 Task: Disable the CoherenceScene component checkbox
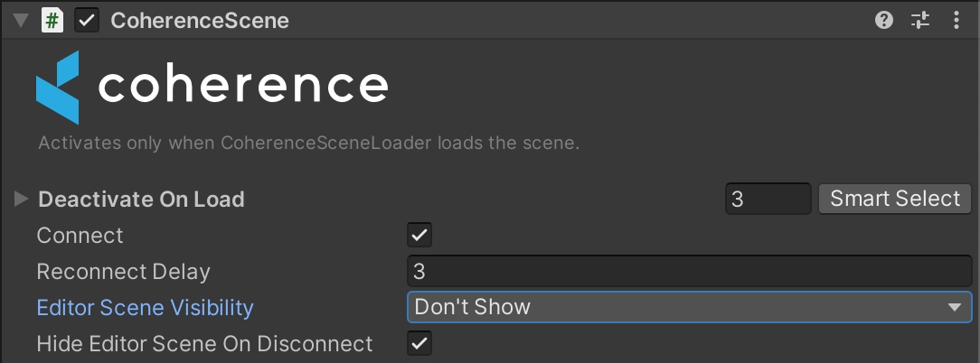click(x=87, y=20)
